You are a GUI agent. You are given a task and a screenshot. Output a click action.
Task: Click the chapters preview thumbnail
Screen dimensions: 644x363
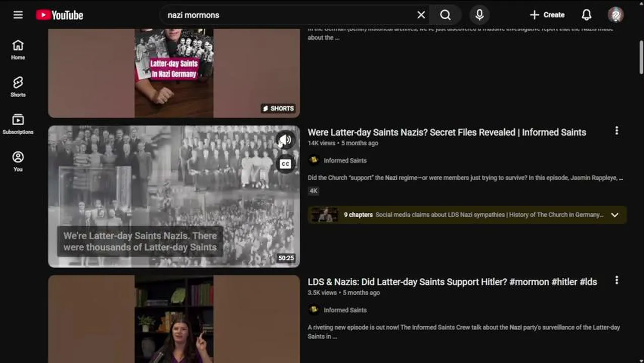point(325,215)
